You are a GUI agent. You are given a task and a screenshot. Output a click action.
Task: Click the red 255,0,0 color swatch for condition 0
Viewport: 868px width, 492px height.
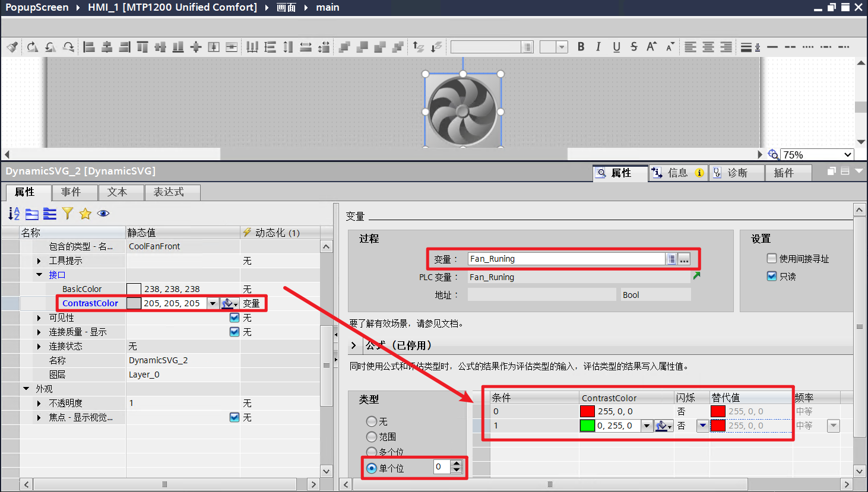pyautogui.click(x=588, y=411)
